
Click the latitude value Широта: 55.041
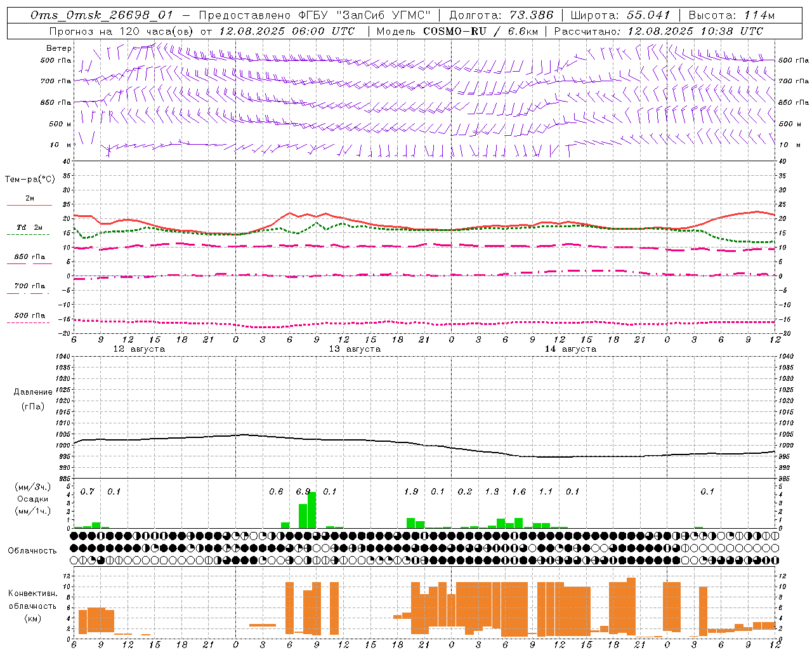[x=620, y=15]
